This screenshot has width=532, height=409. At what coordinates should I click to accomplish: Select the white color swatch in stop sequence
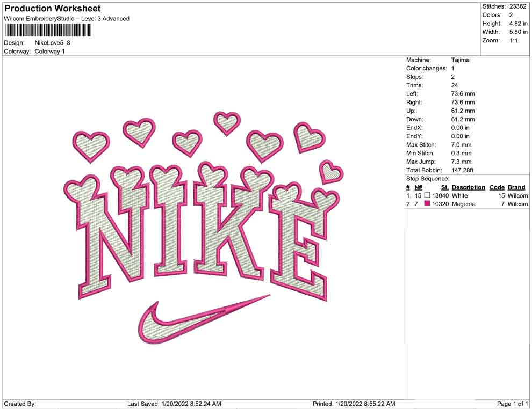427,195
